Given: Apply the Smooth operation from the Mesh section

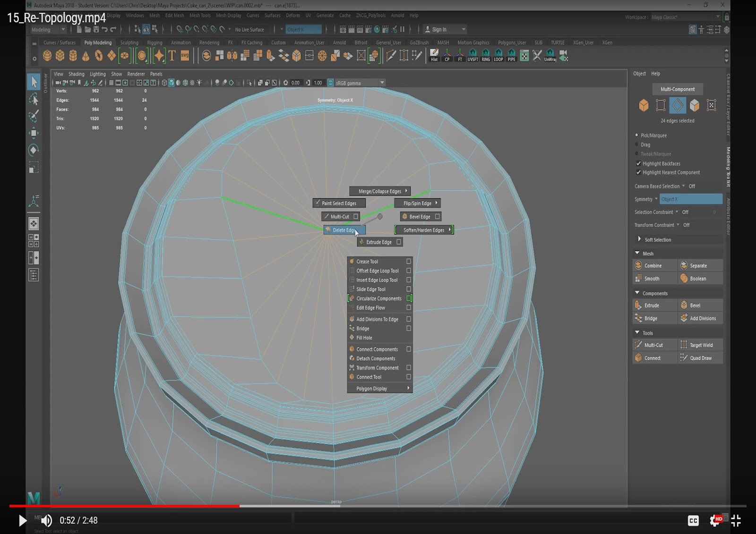Looking at the screenshot, I should pos(654,278).
